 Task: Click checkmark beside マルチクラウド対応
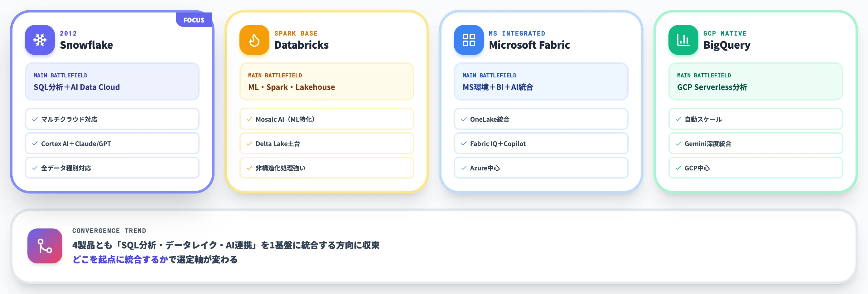[35, 119]
